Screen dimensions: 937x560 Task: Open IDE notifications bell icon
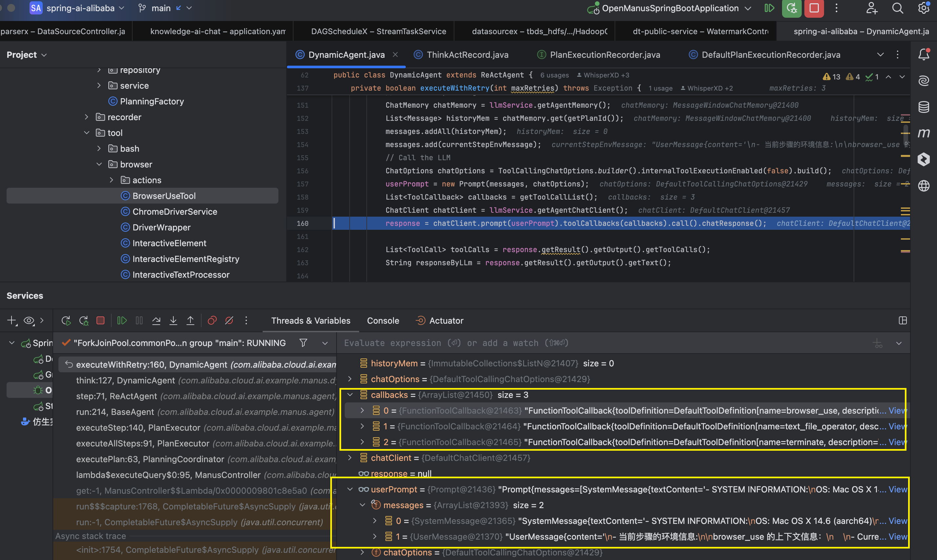point(924,55)
